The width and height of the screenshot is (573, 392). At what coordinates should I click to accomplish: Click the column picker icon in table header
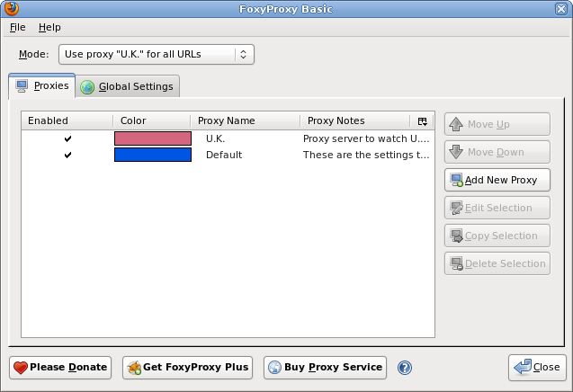point(423,121)
